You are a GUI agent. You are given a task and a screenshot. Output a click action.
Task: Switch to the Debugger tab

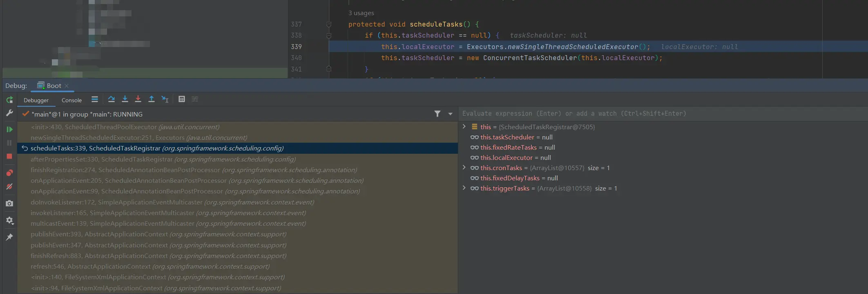[x=36, y=100]
